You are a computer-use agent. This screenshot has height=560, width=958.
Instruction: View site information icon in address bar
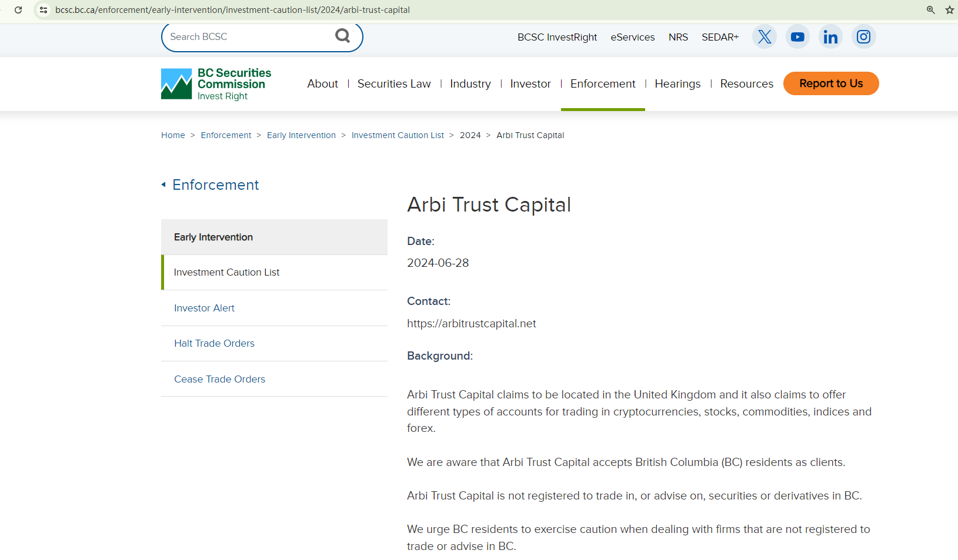(x=44, y=10)
